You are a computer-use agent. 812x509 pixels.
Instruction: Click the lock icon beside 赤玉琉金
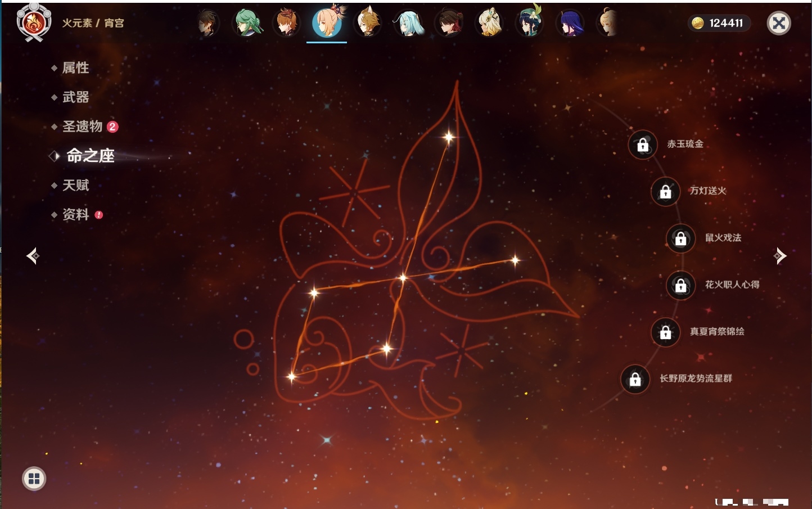[643, 145]
